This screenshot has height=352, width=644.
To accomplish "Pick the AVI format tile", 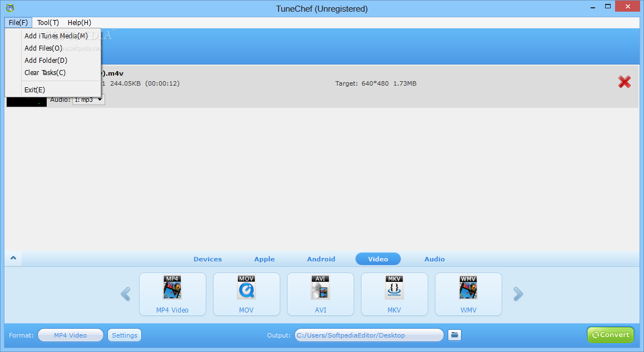I will [x=320, y=294].
